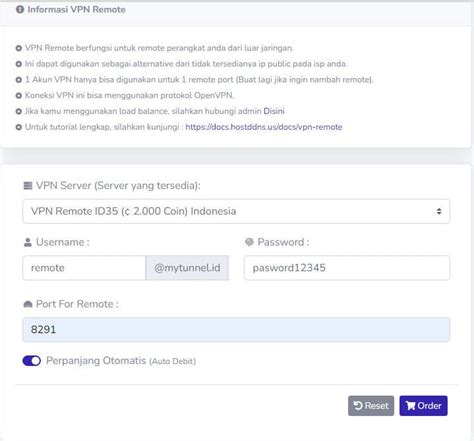
Task: Click the Informasi VPN Remote heading
Action: pos(76,9)
